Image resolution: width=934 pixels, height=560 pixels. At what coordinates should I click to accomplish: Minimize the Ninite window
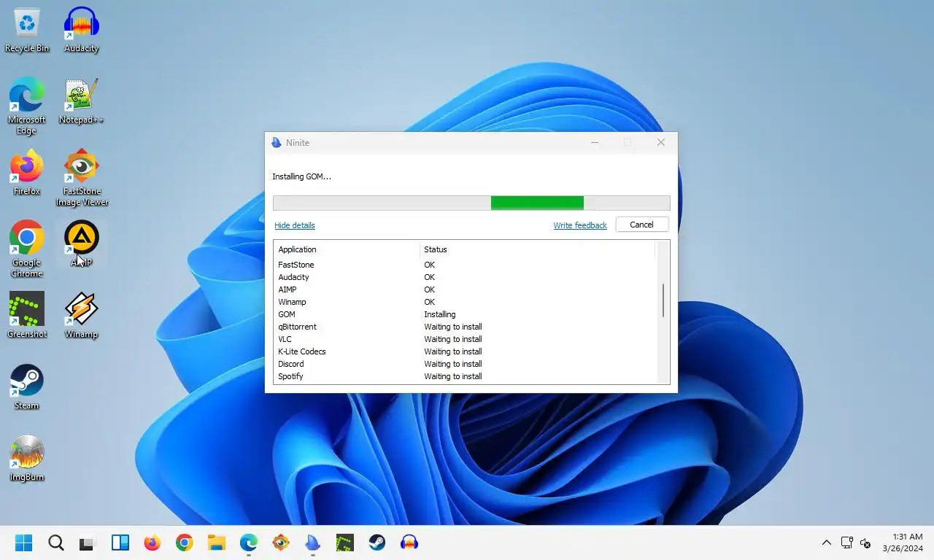[595, 143]
